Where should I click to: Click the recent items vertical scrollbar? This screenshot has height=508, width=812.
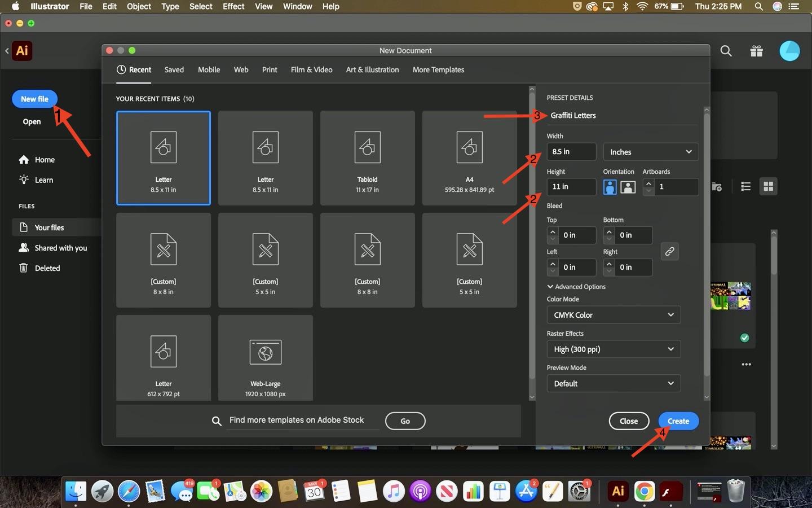(x=532, y=237)
